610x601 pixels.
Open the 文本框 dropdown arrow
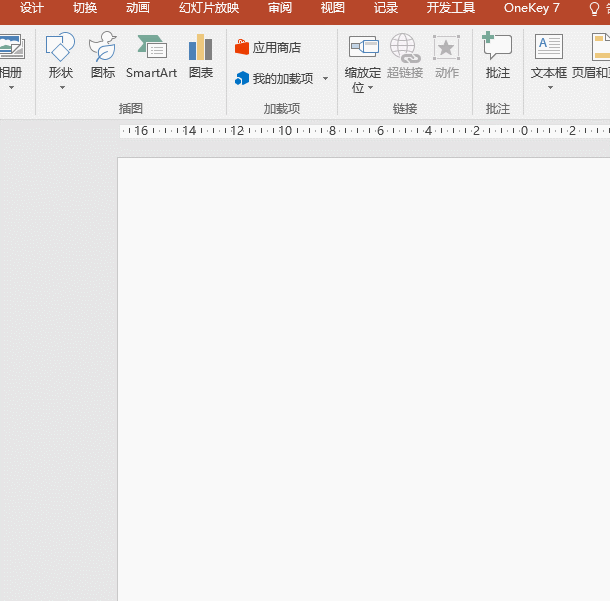549,88
